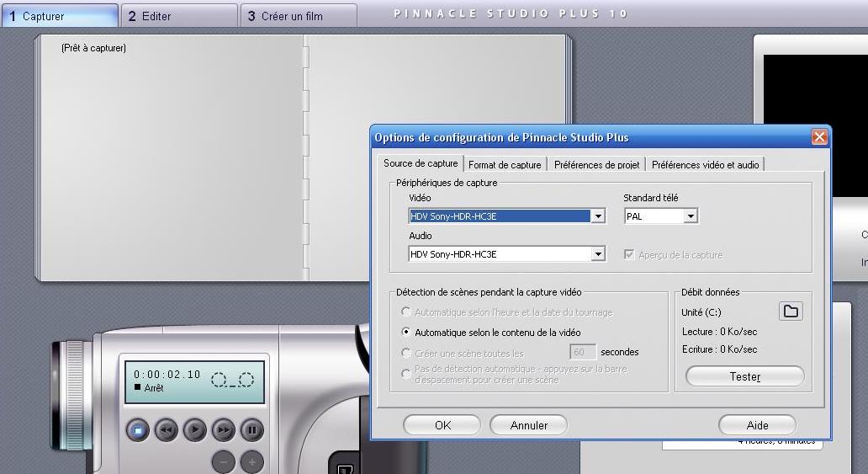Toggle the 'Aperçu de la capture' checkbox

(x=629, y=254)
